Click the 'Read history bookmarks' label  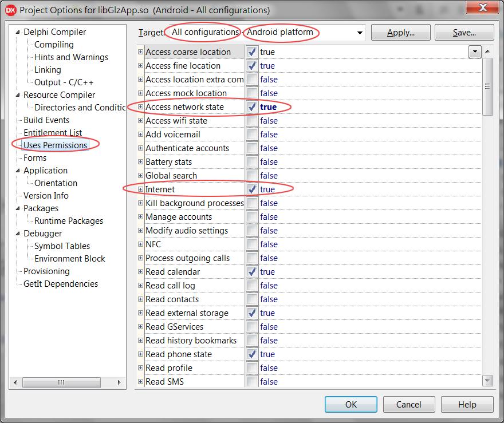pyautogui.click(x=191, y=341)
